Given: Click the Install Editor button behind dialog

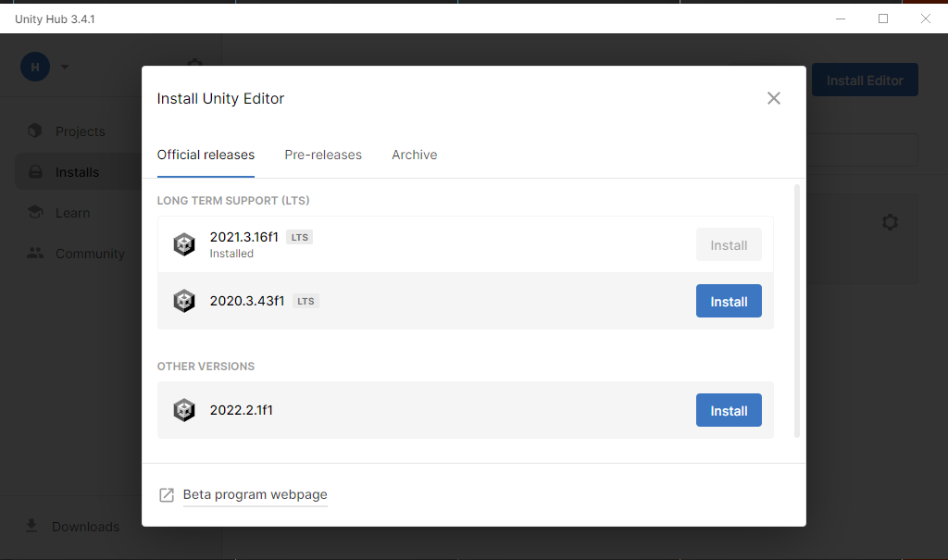Looking at the screenshot, I should coord(865,80).
